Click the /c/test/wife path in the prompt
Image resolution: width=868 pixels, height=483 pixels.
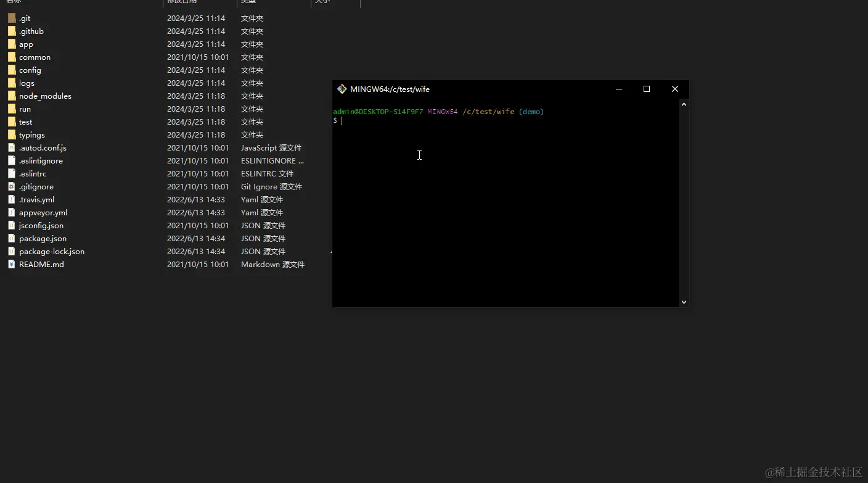tap(488, 112)
